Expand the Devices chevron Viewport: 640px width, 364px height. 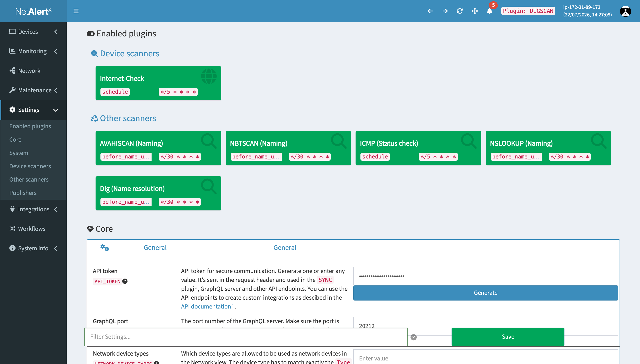[56, 32]
